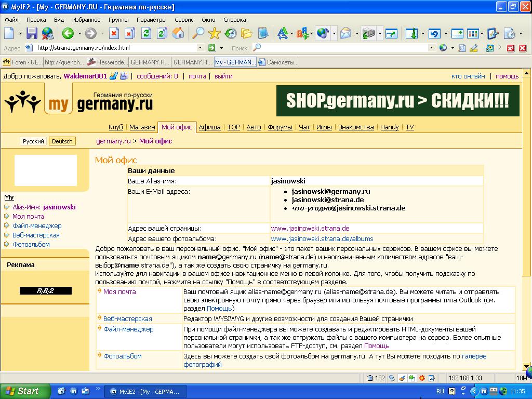Viewport: 532px width, 399px height.
Task: Click the trash counter 192 in status bar
Action: click(x=376, y=378)
